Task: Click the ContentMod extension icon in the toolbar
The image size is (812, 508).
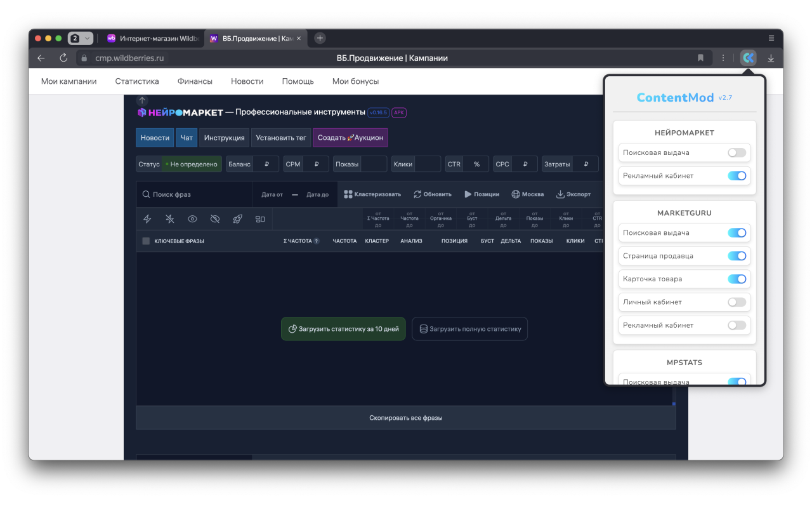Action: [749, 58]
